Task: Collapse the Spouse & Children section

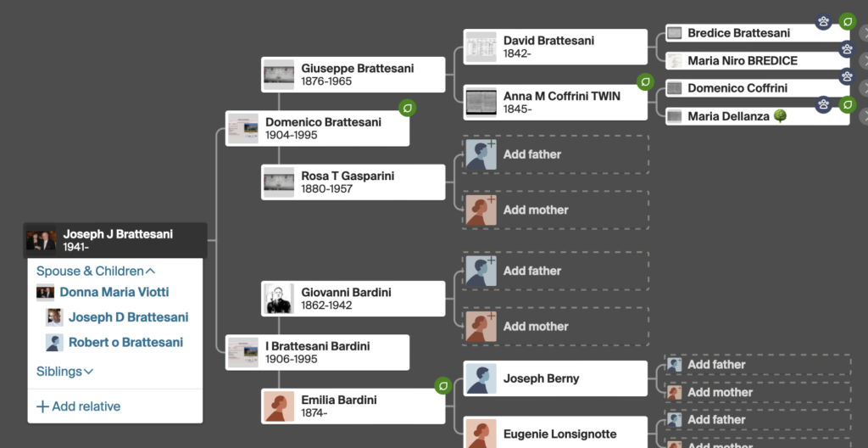Action: coord(96,272)
